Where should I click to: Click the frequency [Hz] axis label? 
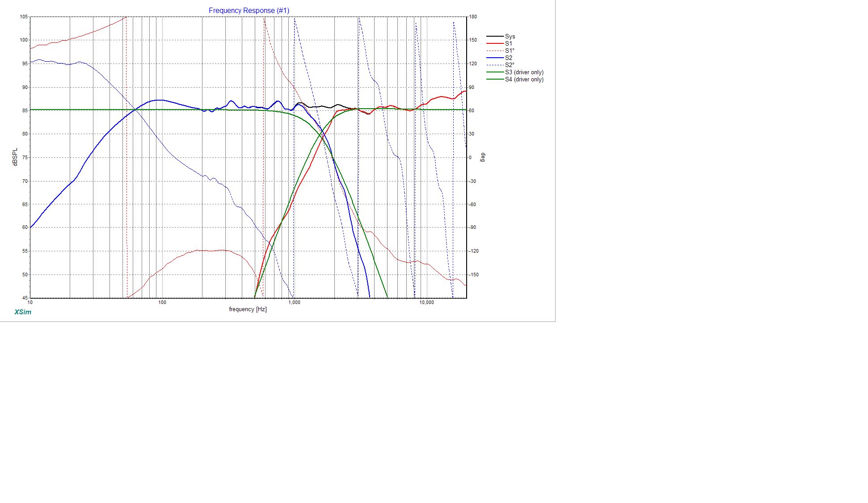[248, 309]
